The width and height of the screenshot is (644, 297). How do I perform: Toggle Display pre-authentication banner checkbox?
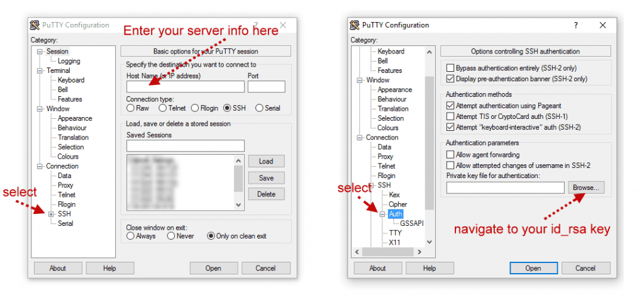[x=450, y=79]
